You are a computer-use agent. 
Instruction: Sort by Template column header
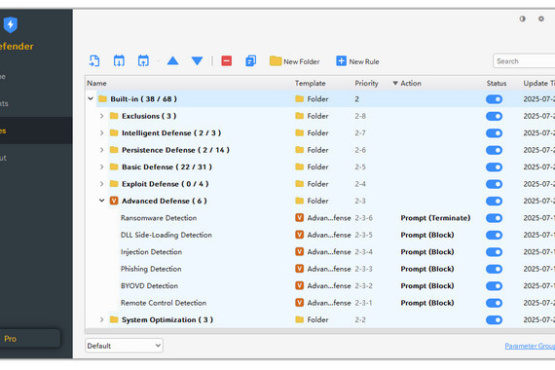coord(310,83)
